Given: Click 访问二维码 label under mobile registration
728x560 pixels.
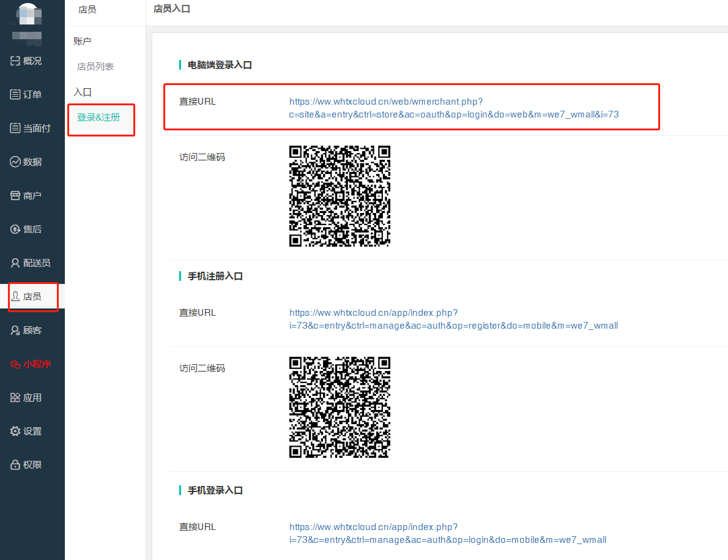Looking at the screenshot, I should (202, 368).
